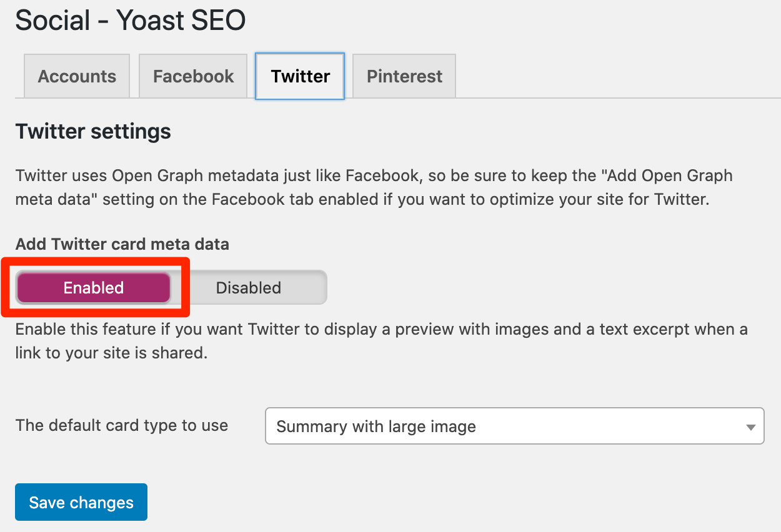Click inside the card type selection field
781x532 pixels.
[437, 426]
